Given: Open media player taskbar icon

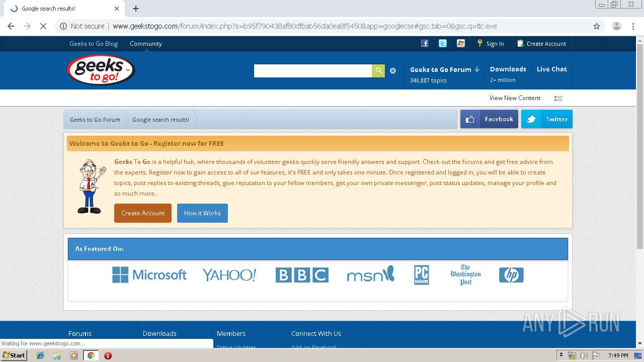Looking at the screenshot, I should (74, 355).
